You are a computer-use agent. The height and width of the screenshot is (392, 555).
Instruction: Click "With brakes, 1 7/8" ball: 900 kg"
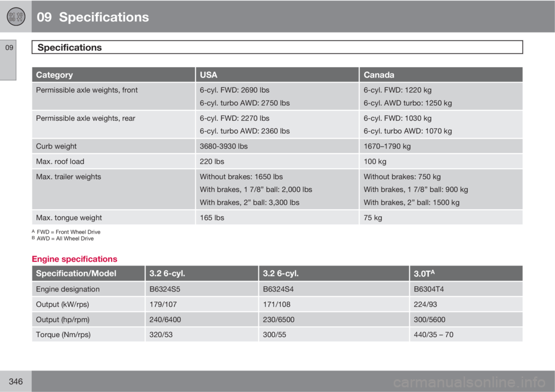(416, 190)
